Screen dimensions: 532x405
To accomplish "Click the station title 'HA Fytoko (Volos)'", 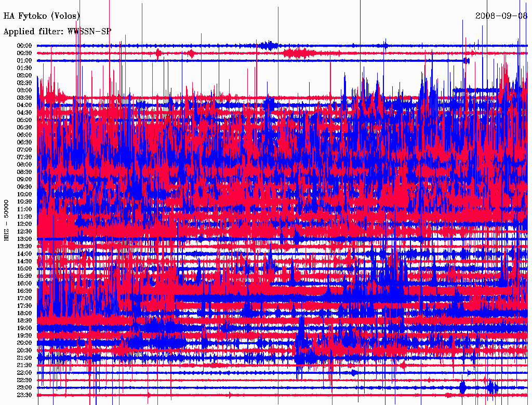I will 42,16.
